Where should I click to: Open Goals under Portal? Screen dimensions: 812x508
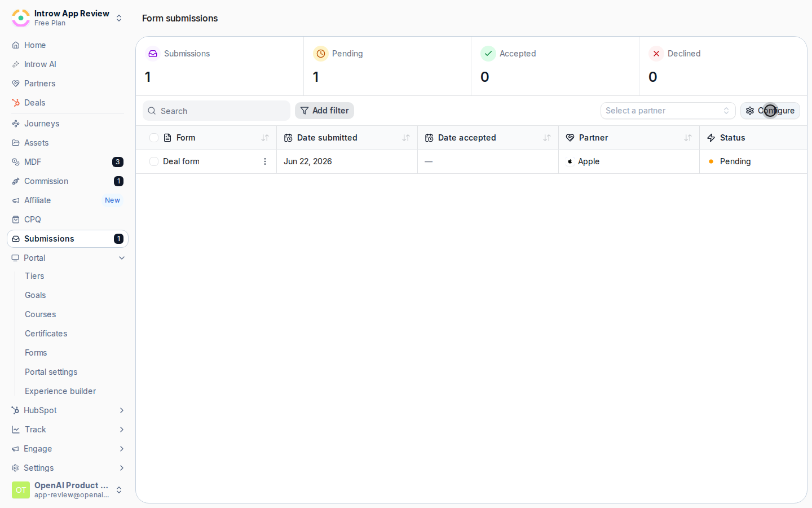36,295
